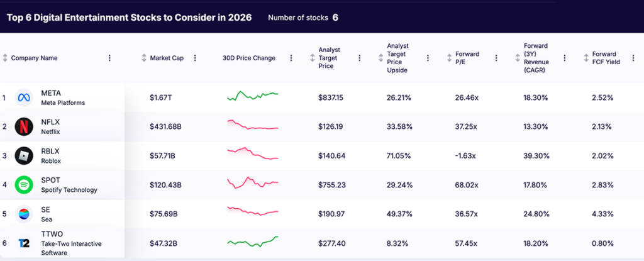Open the META ticker link
644x261 pixels.
point(50,93)
